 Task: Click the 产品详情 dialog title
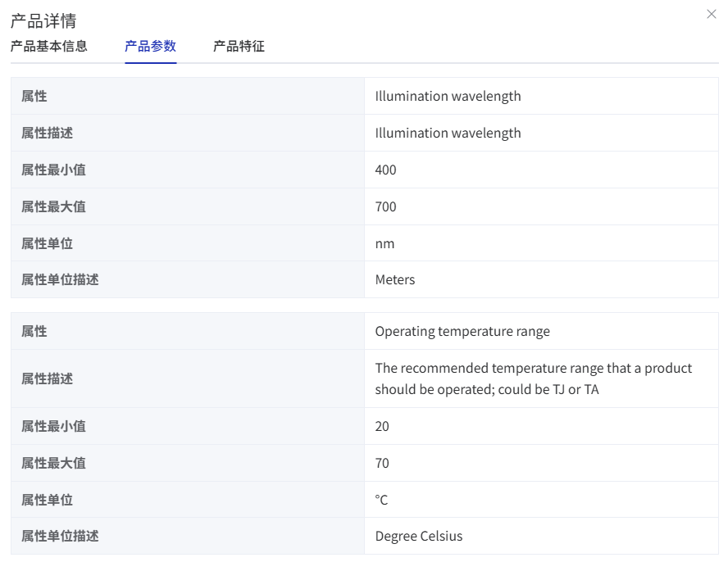[x=43, y=20]
